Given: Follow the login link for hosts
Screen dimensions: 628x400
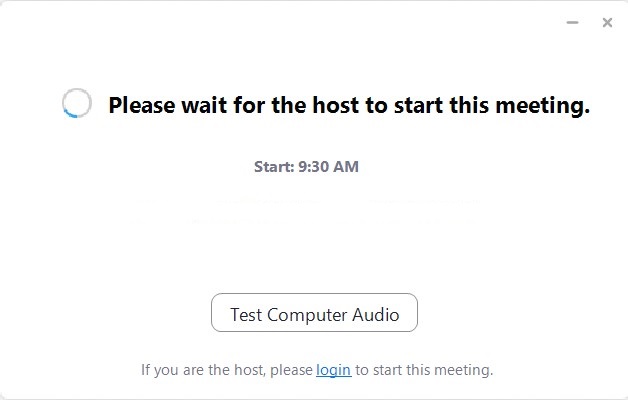Looking at the screenshot, I should click(x=334, y=370).
